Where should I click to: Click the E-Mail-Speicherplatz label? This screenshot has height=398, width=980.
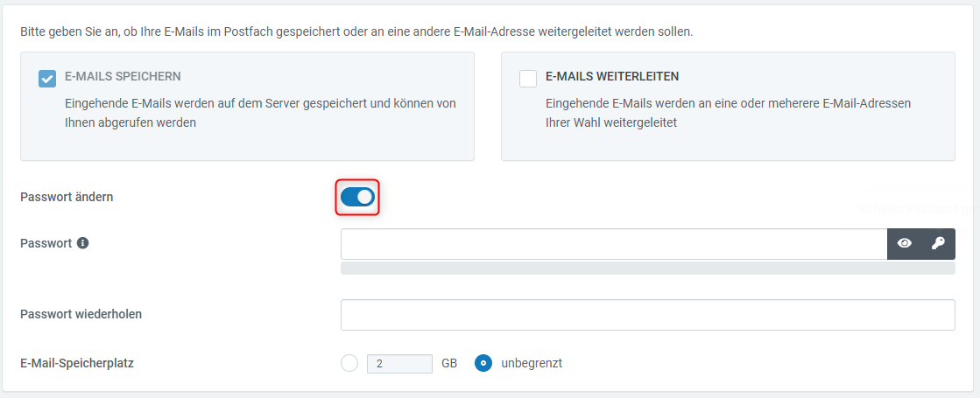click(77, 362)
